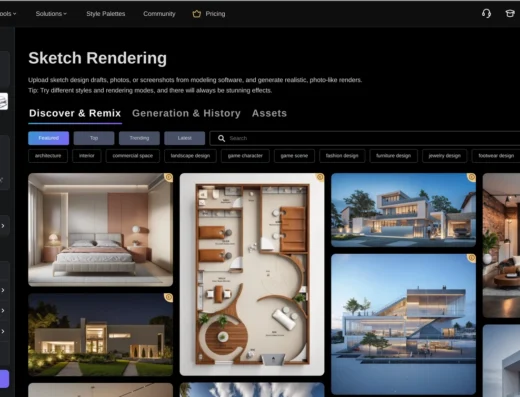
Task: Expand the bottom left sidebar chevron
Action: [3, 331]
